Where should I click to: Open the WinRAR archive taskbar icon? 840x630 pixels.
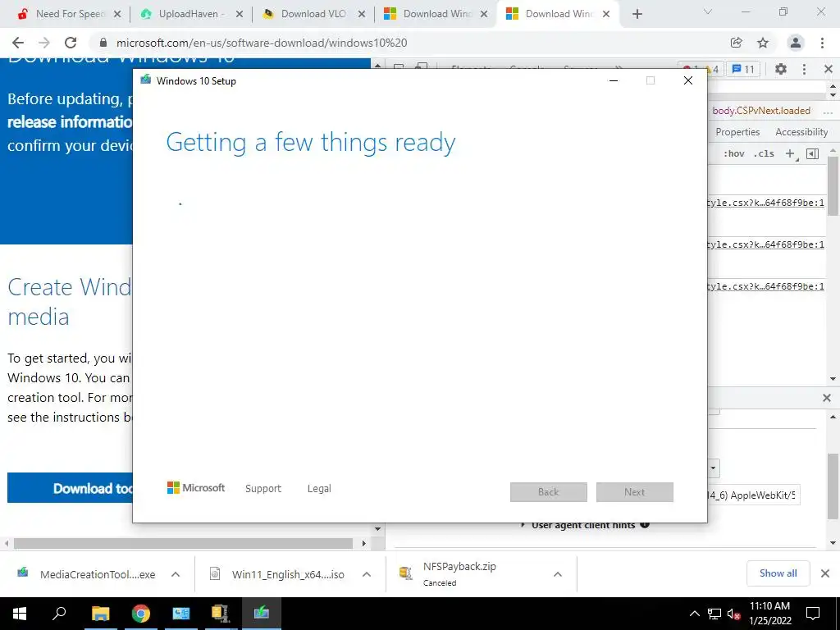point(220,614)
